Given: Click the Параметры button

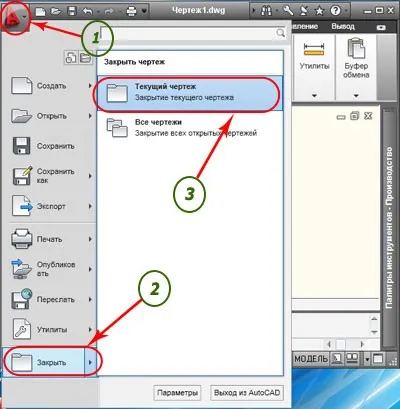Looking at the screenshot, I should tap(178, 393).
